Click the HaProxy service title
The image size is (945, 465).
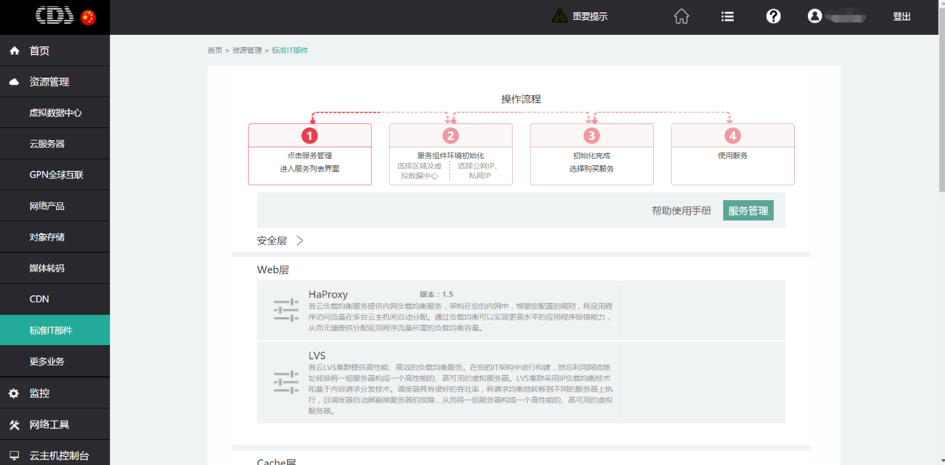[328, 295]
